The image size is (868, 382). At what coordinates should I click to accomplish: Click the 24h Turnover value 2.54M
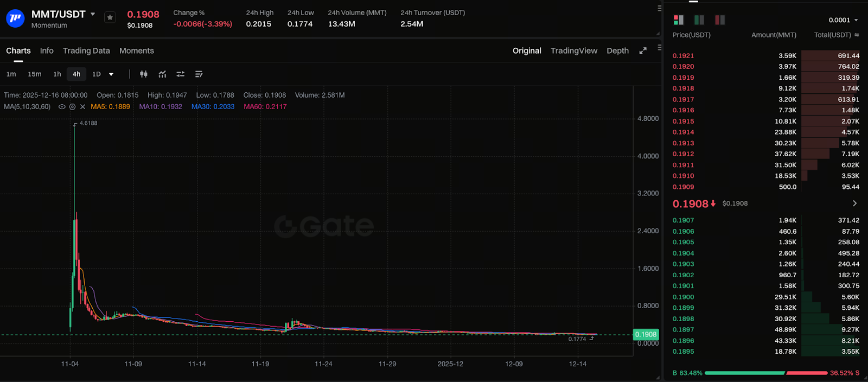coord(412,24)
